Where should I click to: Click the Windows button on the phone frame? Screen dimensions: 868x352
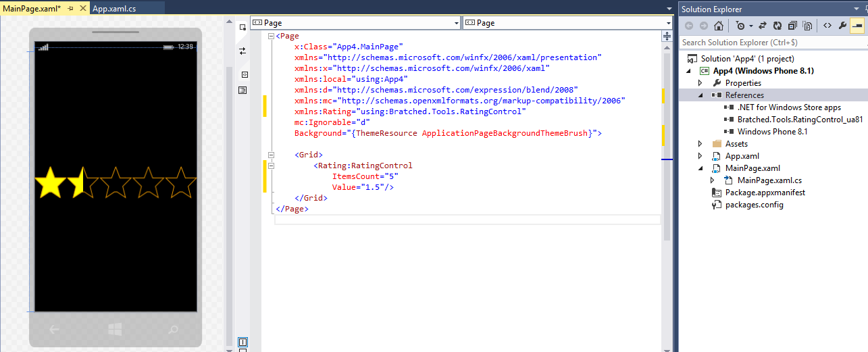[x=115, y=330]
